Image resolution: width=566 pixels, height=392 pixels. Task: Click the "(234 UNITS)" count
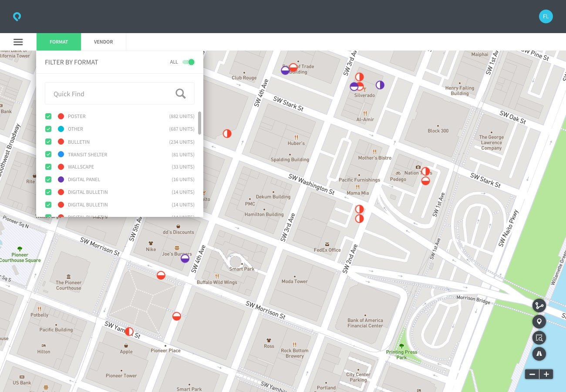182,142
